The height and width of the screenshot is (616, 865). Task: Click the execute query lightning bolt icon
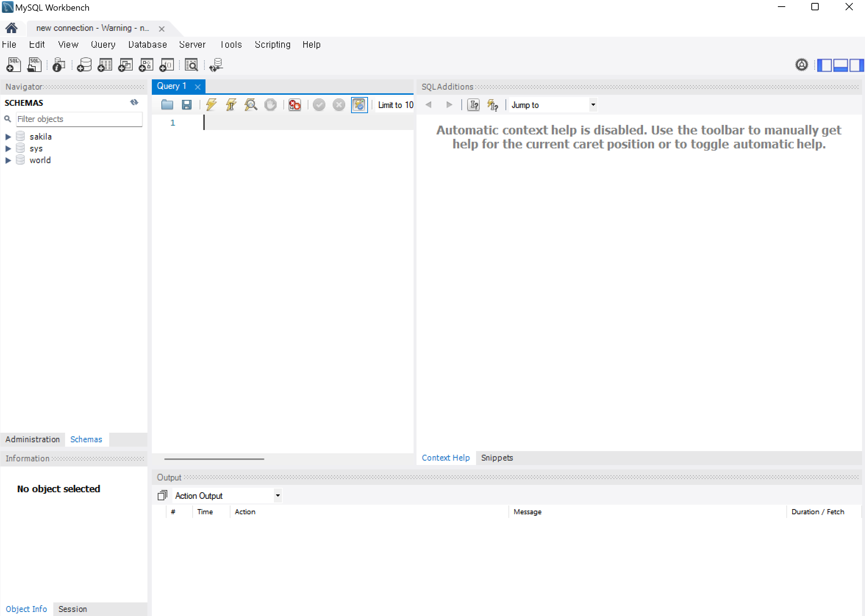(211, 105)
